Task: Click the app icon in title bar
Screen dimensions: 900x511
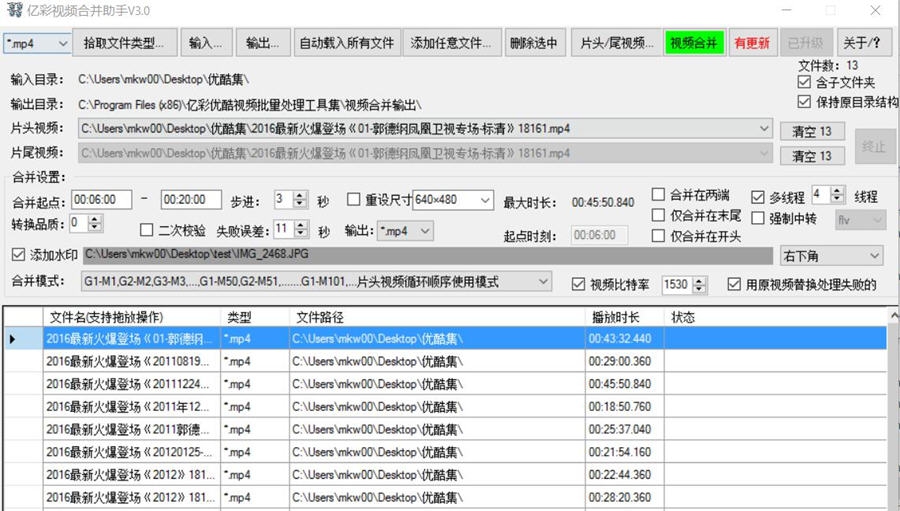Action: pyautogui.click(x=14, y=11)
